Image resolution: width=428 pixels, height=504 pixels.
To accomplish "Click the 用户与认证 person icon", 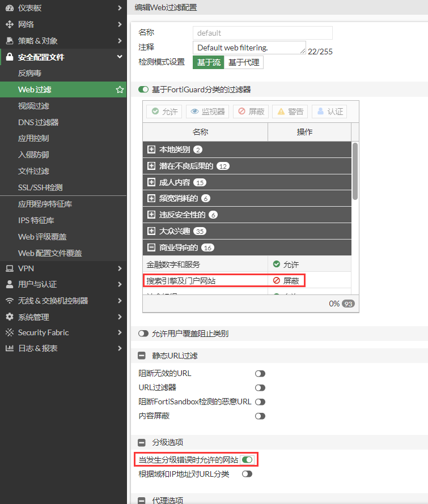I will pyautogui.click(x=9, y=284).
